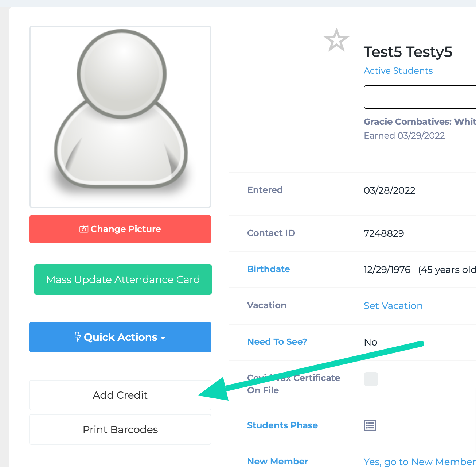476x467 pixels.
Task: Click the Birthdate label link
Action: click(x=269, y=269)
